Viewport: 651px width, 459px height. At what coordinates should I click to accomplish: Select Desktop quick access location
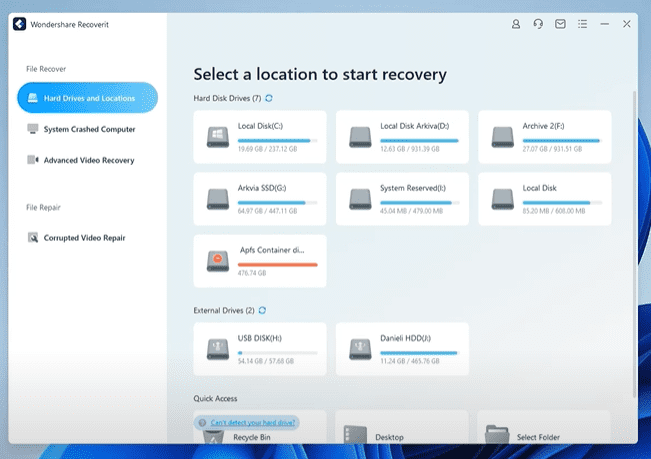(390, 437)
